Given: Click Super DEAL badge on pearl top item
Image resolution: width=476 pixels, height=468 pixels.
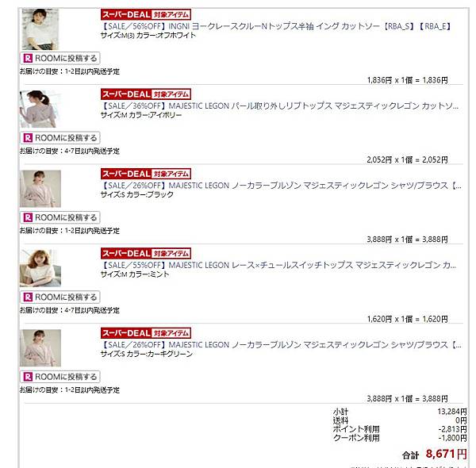Looking at the screenshot, I should click(146, 94).
